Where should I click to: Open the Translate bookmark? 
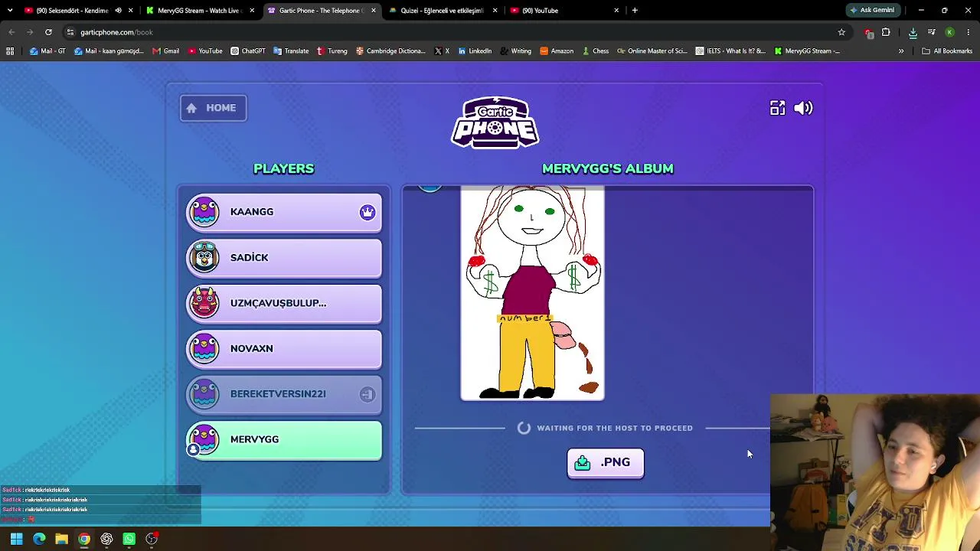click(291, 51)
